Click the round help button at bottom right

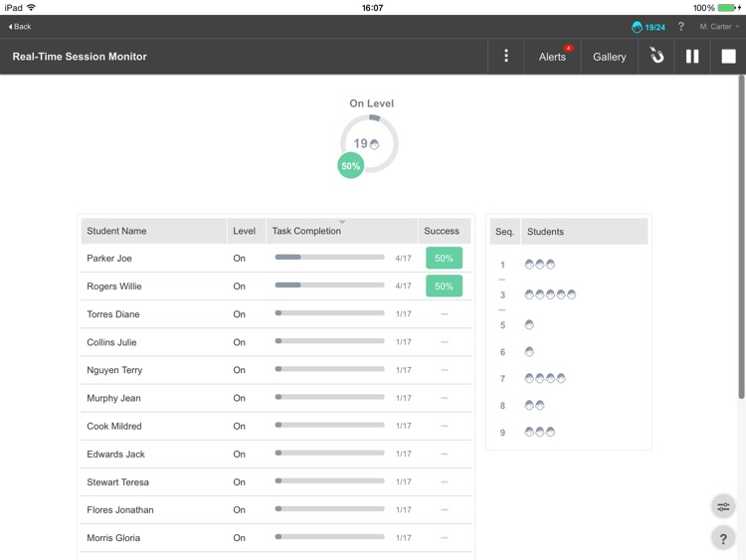click(x=723, y=538)
